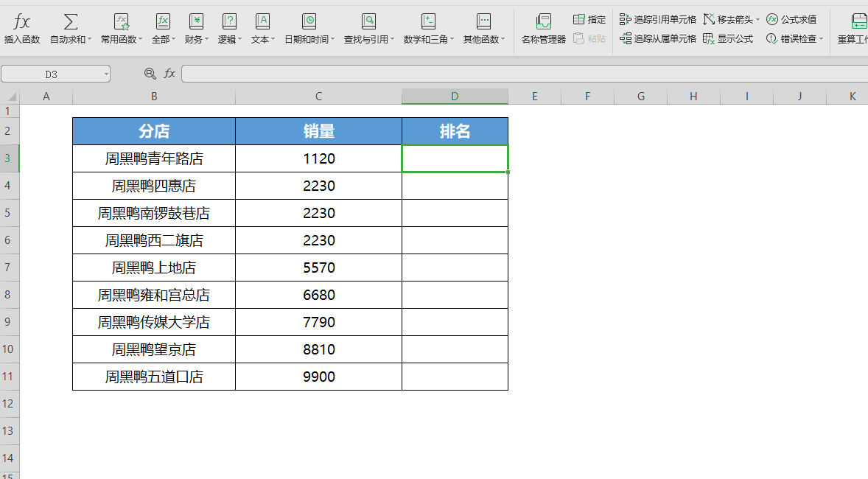Viewport: 868px width, 479px height.
Task: Select column C header
Action: [x=318, y=97]
